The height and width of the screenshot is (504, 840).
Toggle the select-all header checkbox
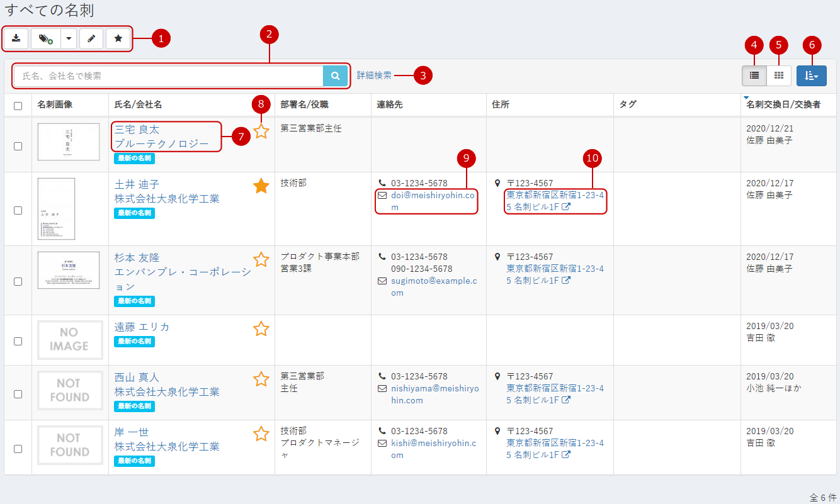[x=18, y=106]
